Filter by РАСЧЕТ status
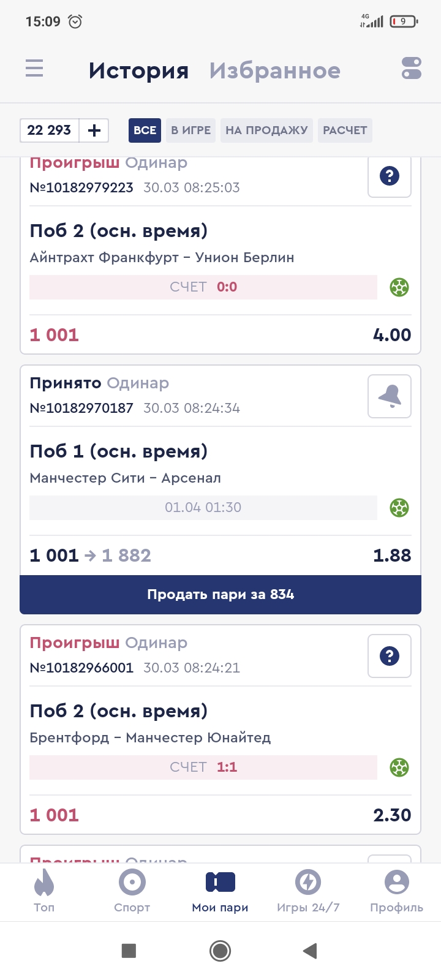This screenshot has height=980, width=441. (345, 130)
